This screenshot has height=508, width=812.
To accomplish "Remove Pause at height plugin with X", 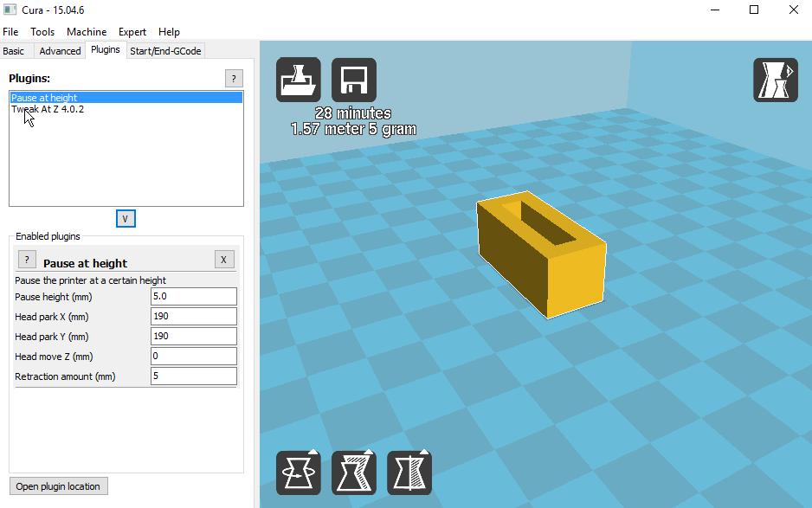I will (223, 260).
